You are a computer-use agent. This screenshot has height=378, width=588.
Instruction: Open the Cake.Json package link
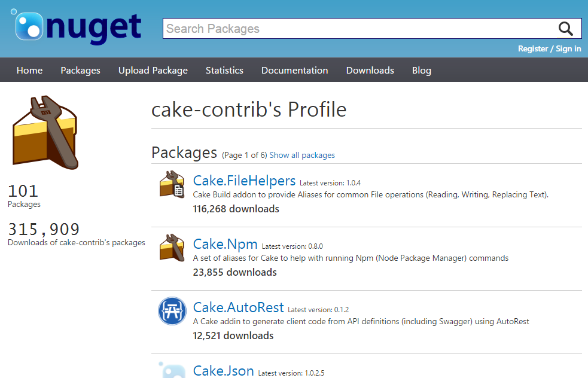coord(223,371)
